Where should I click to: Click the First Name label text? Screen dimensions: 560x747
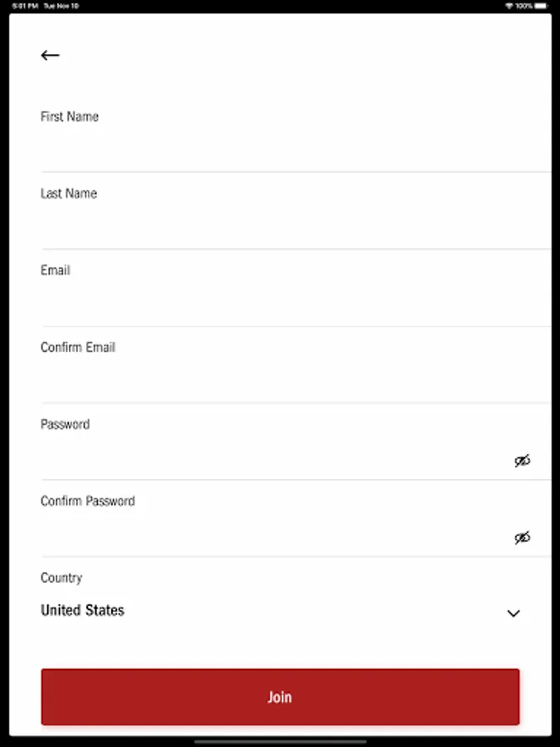click(70, 117)
